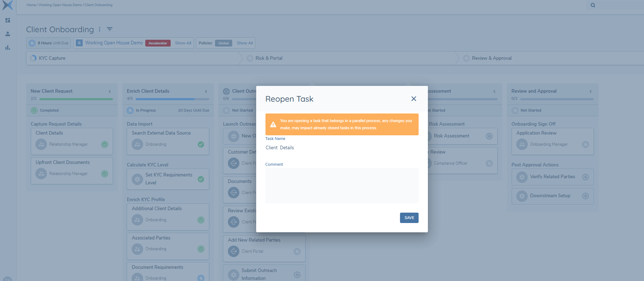The height and width of the screenshot is (281, 644).
Task: Open the filter icon beside Client Onboarding
Action: click(x=109, y=29)
